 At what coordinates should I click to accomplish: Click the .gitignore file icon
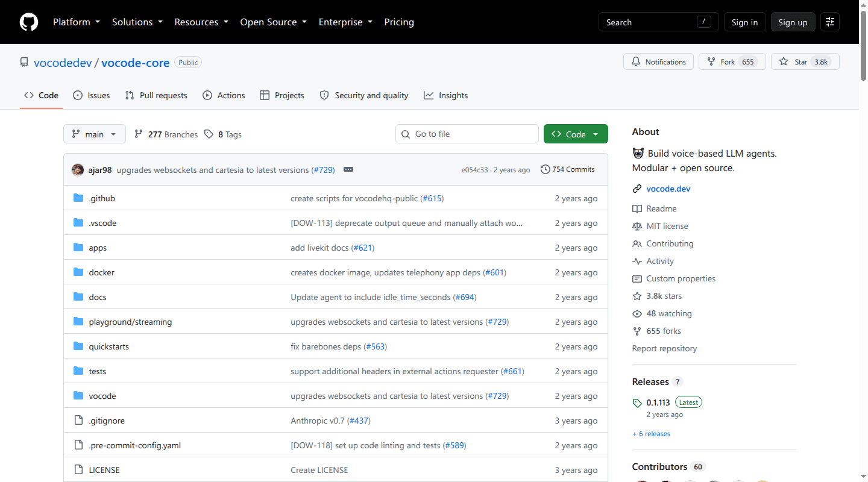coord(78,421)
